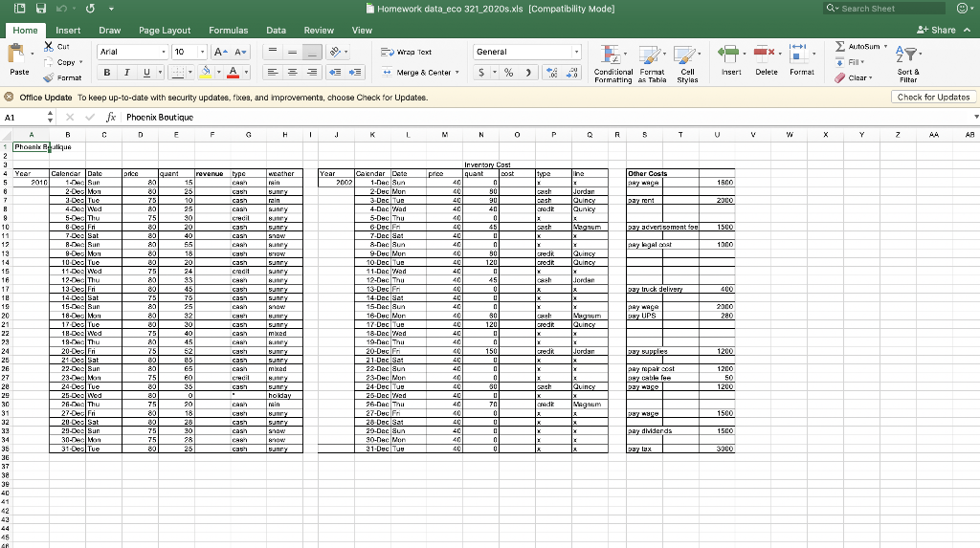This screenshot has height=548, width=980.
Task: Click the Format painter brush icon
Action: [49, 78]
